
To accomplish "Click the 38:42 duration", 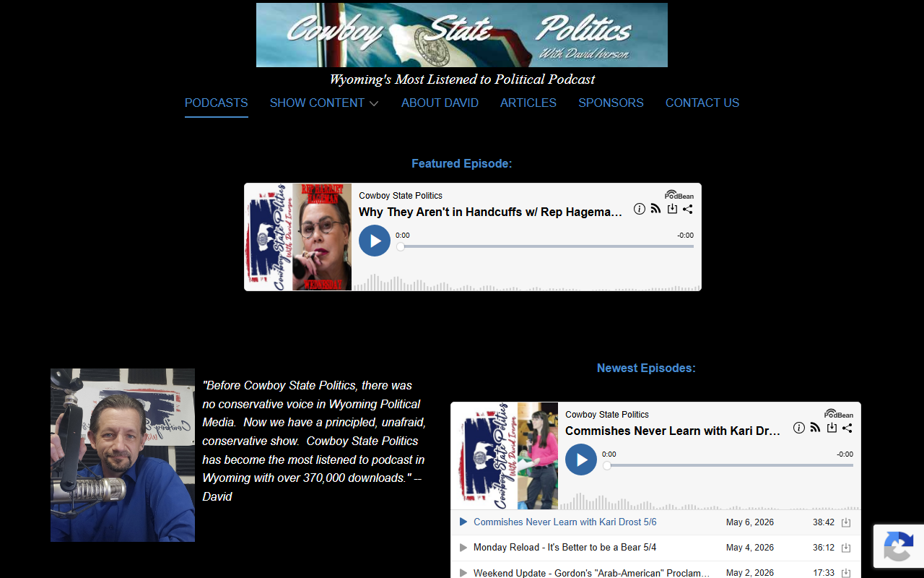I will tap(824, 522).
